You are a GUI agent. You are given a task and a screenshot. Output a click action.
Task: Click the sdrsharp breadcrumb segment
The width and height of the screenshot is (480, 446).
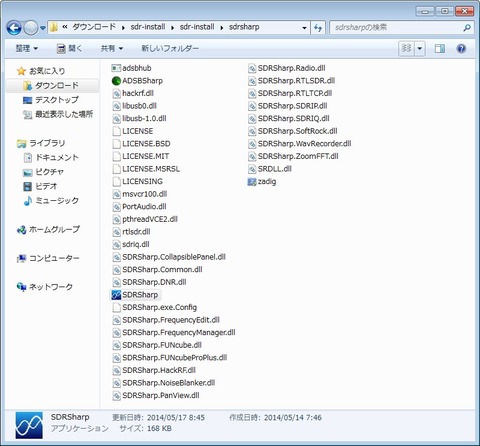(244, 27)
